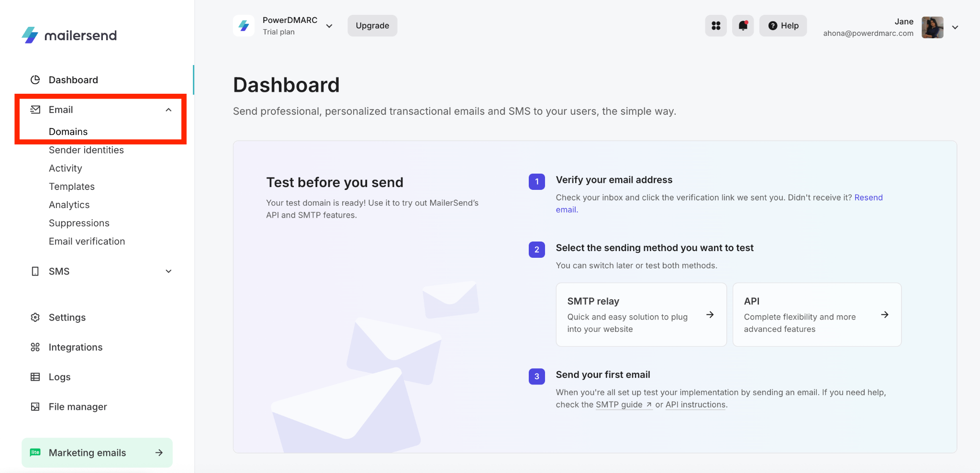Go to Dashboard in sidebar

[73, 80]
